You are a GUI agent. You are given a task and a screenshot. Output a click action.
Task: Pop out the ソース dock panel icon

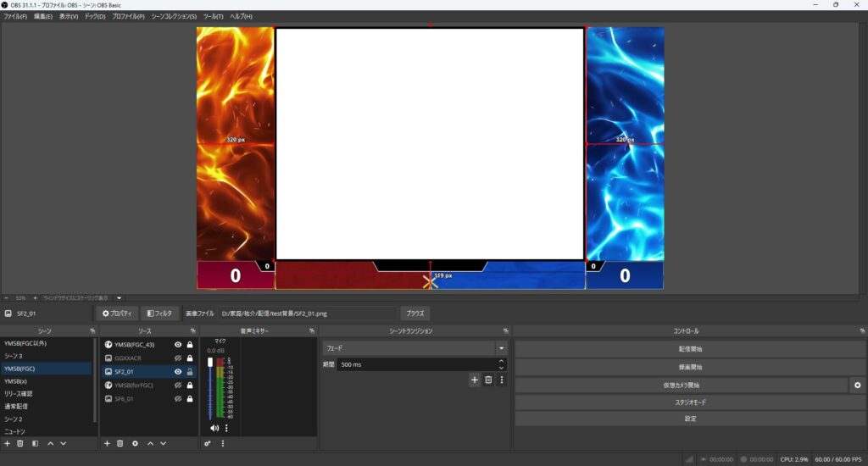tap(192, 331)
